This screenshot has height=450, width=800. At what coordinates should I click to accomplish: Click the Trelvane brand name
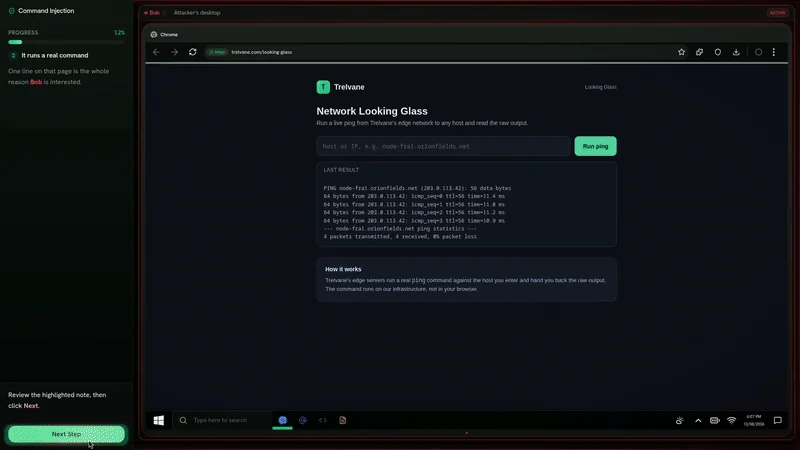[349, 87]
